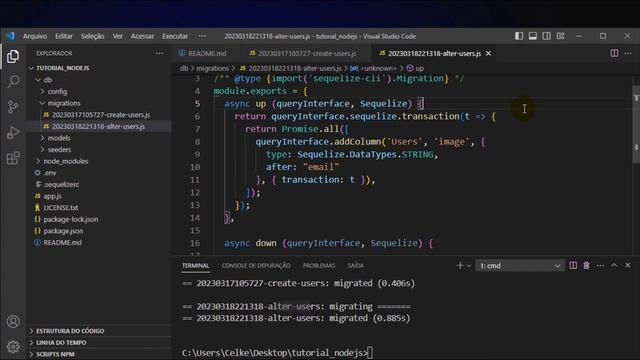Expand Estrutura do Código section
This screenshot has height=360, width=640.
point(99,331)
